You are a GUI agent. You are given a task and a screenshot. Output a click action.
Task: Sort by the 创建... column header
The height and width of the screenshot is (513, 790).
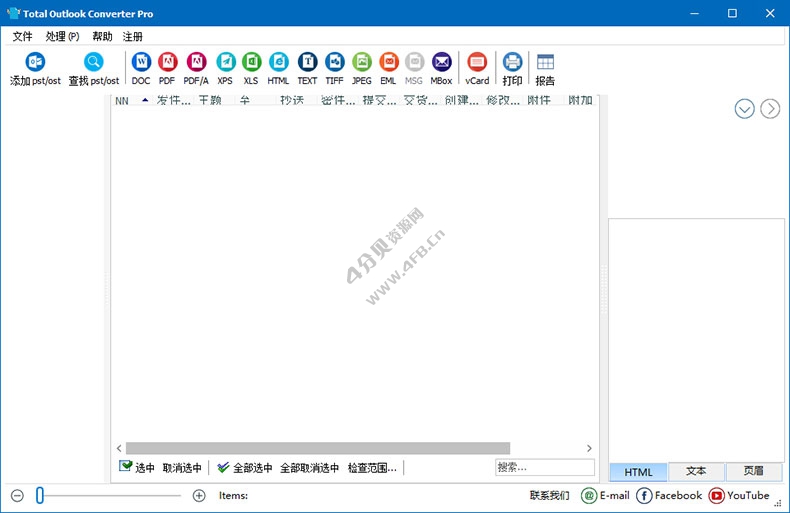[x=462, y=100]
